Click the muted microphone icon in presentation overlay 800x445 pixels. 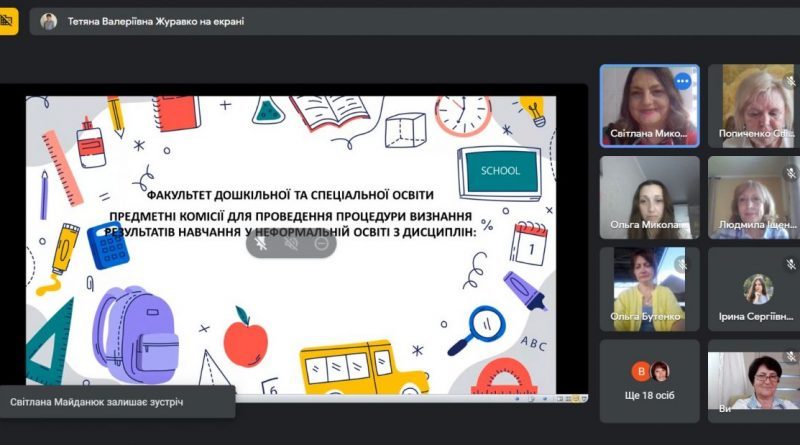291,244
